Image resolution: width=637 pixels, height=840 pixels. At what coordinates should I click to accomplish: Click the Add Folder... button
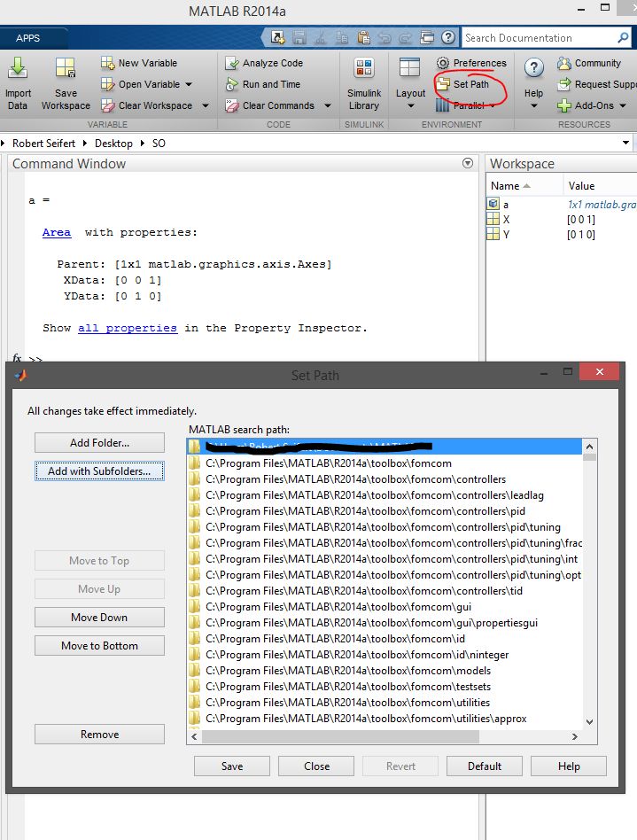coord(99,443)
